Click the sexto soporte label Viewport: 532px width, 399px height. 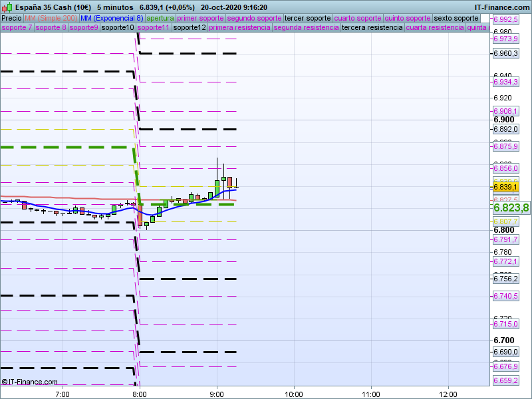tap(456, 19)
